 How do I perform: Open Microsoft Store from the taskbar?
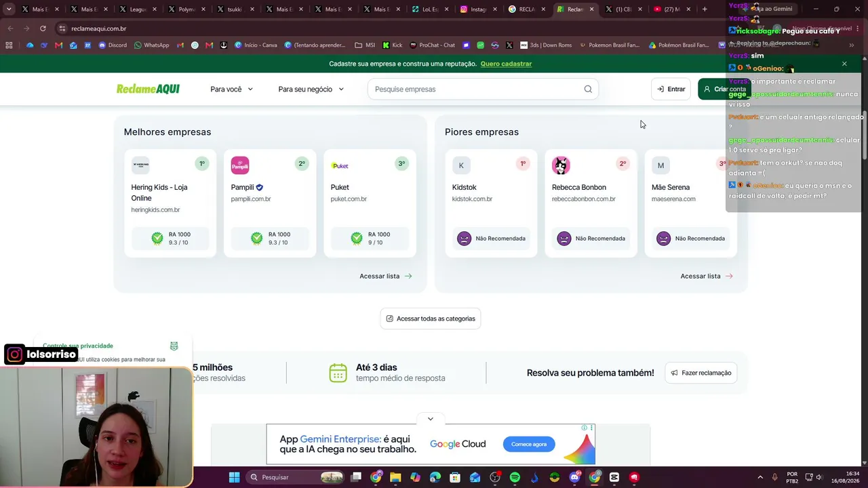[x=455, y=477]
